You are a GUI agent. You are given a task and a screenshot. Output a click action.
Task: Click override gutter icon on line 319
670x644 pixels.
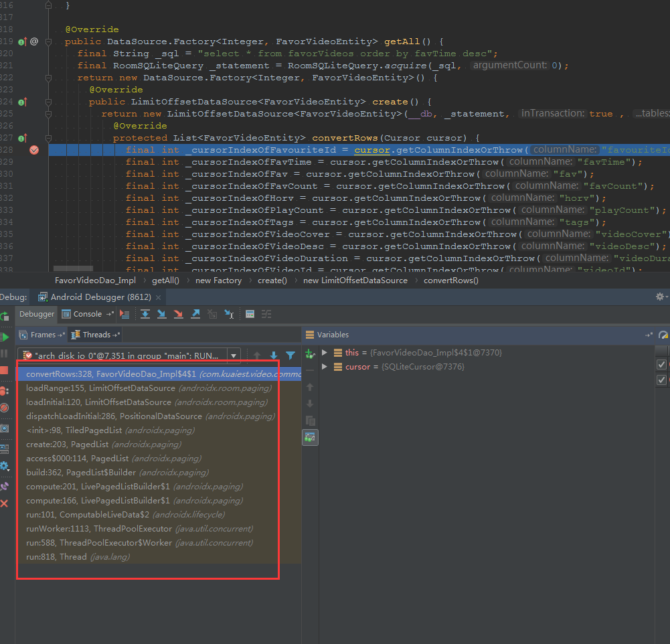23,42
